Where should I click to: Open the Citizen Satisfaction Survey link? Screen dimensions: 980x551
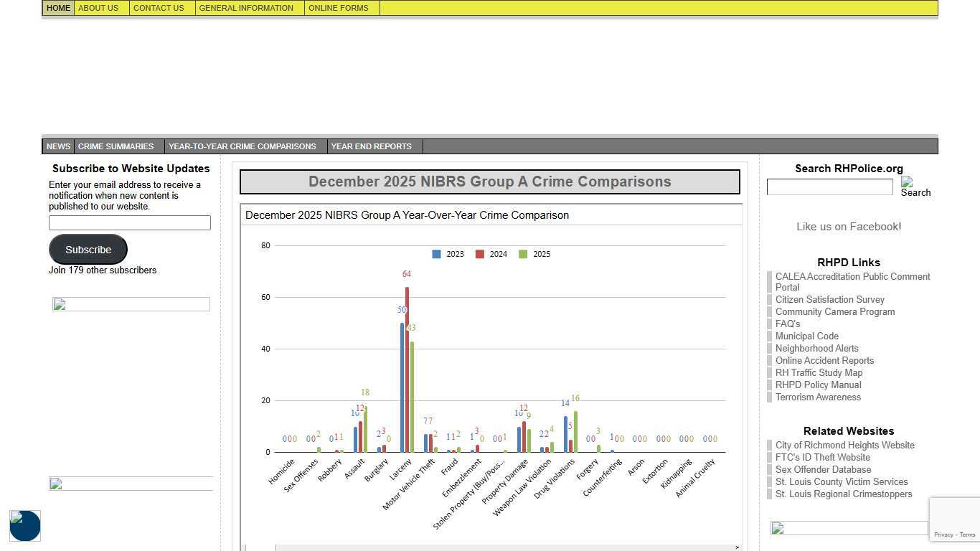829,299
